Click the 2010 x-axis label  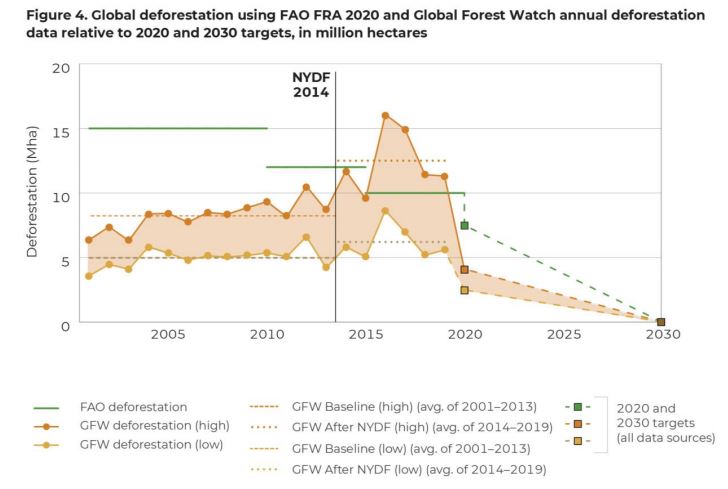click(x=267, y=334)
